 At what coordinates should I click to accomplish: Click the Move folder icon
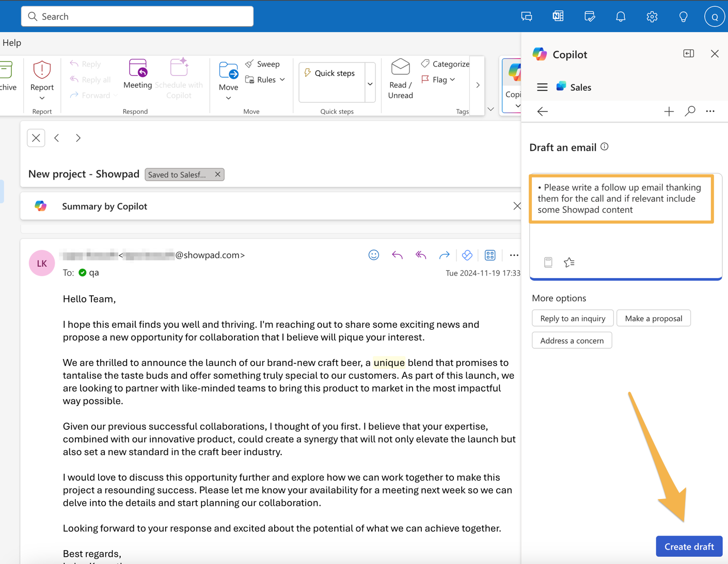pyautogui.click(x=228, y=70)
